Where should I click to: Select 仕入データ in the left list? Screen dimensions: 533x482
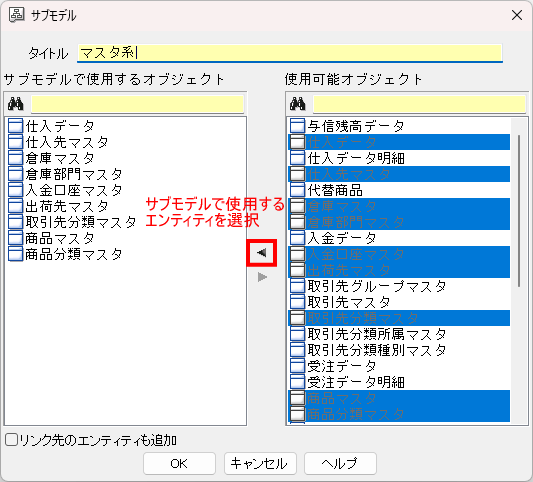click(59, 126)
